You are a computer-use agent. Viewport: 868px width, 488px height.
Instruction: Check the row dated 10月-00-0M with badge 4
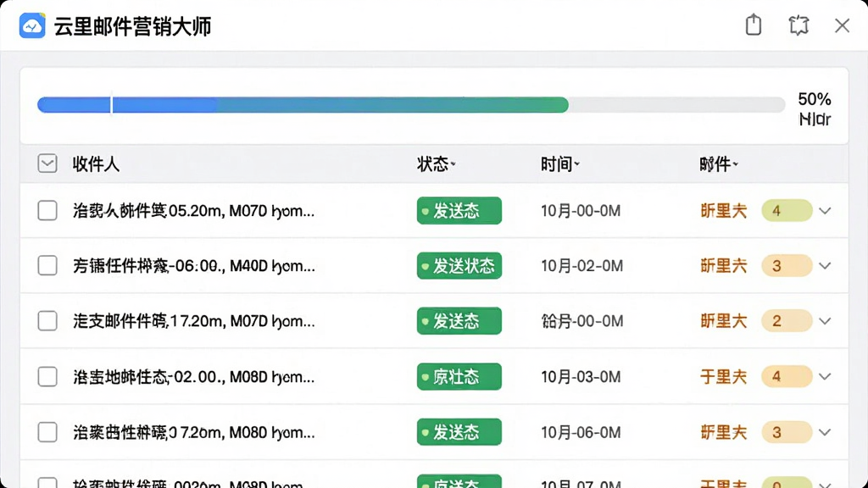pos(47,210)
